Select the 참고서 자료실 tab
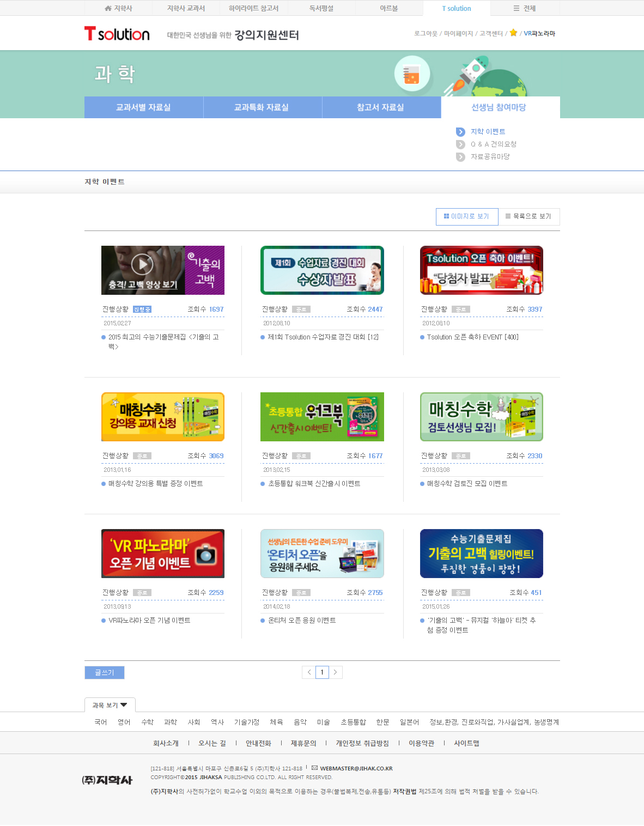Viewport: 644px width, 826px height. click(381, 107)
